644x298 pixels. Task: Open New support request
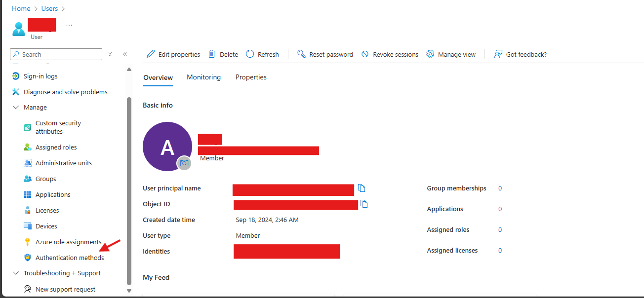(65, 289)
